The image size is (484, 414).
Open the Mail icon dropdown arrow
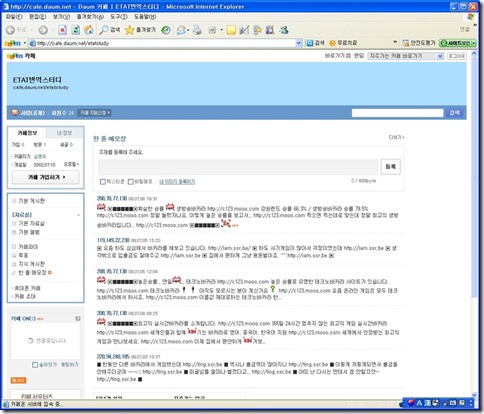188,30
